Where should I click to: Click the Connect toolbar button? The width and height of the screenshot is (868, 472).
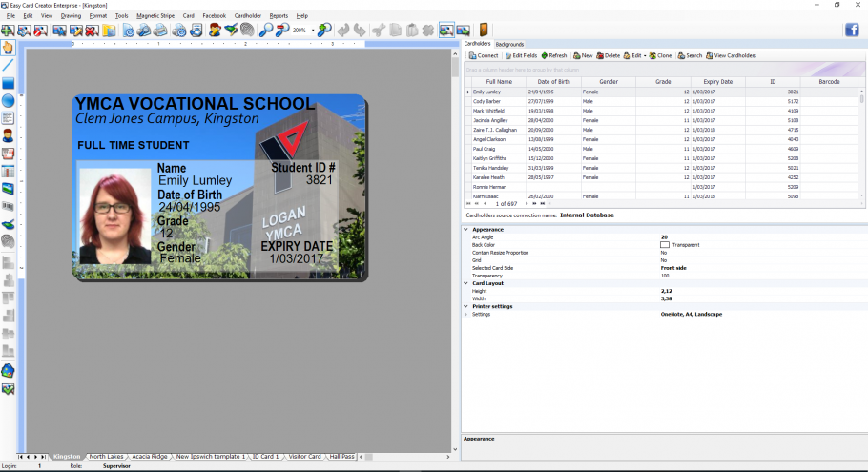484,55
